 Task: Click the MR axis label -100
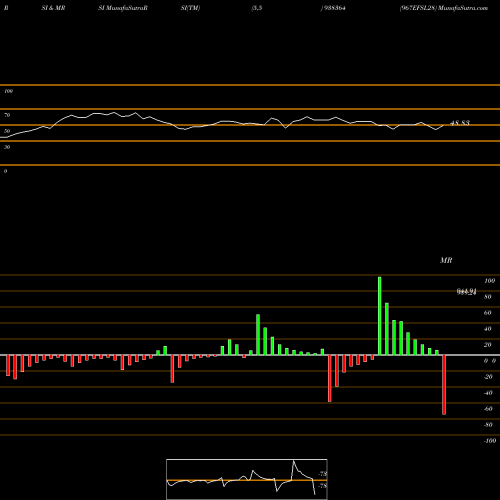pos(490,441)
